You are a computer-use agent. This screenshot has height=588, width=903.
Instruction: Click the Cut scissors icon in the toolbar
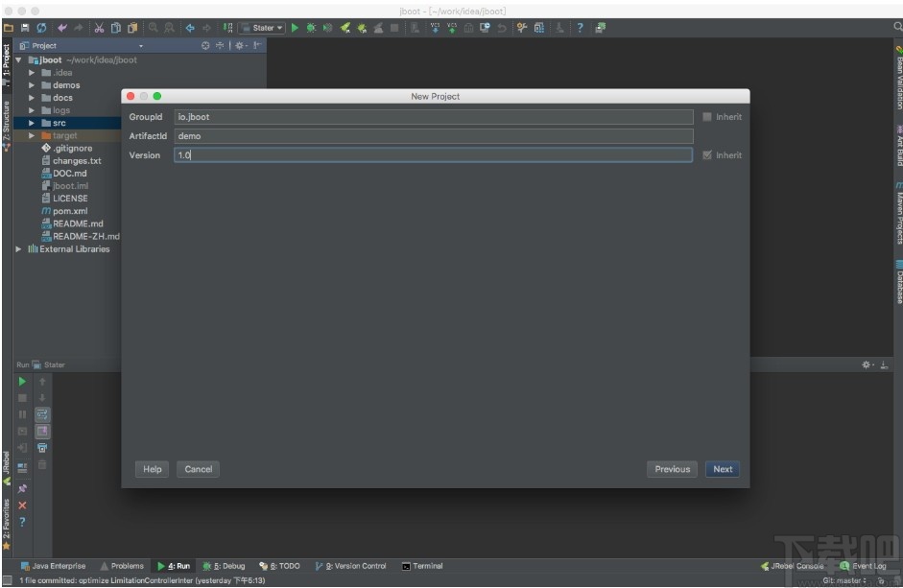click(x=99, y=28)
